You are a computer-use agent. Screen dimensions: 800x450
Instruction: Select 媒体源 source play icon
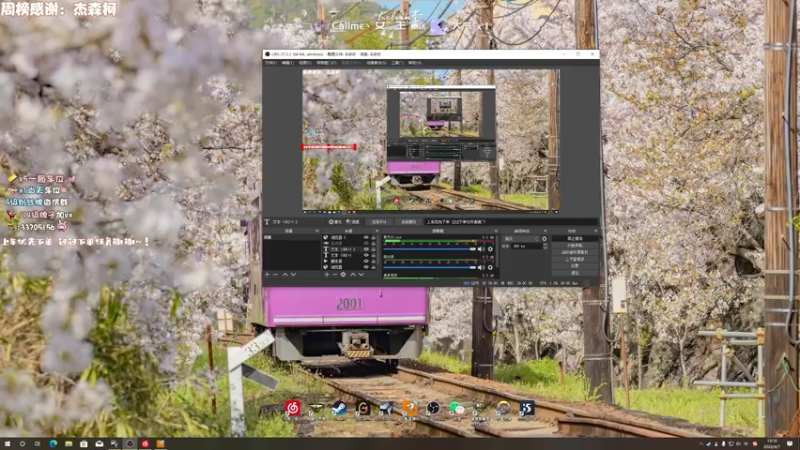(326, 261)
